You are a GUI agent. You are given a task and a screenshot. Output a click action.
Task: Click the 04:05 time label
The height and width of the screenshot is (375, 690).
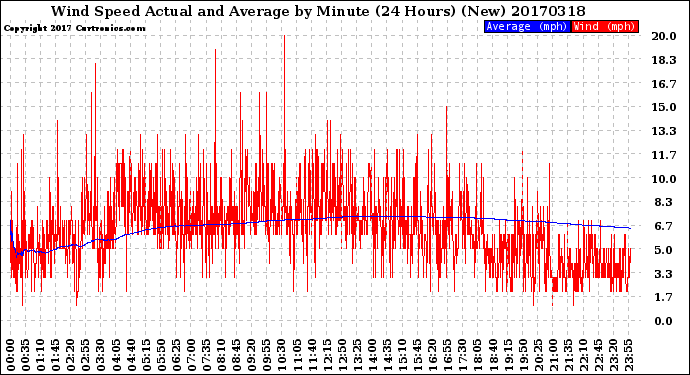116,355
